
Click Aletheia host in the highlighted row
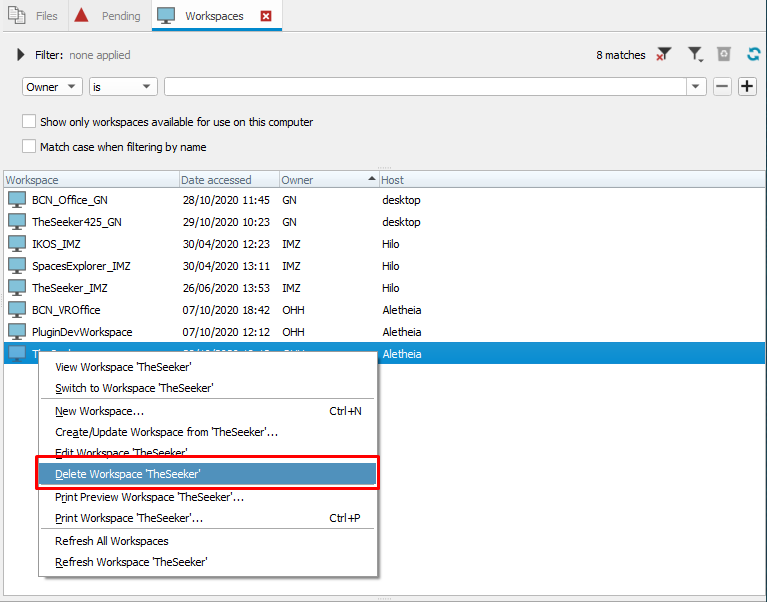(402, 354)
